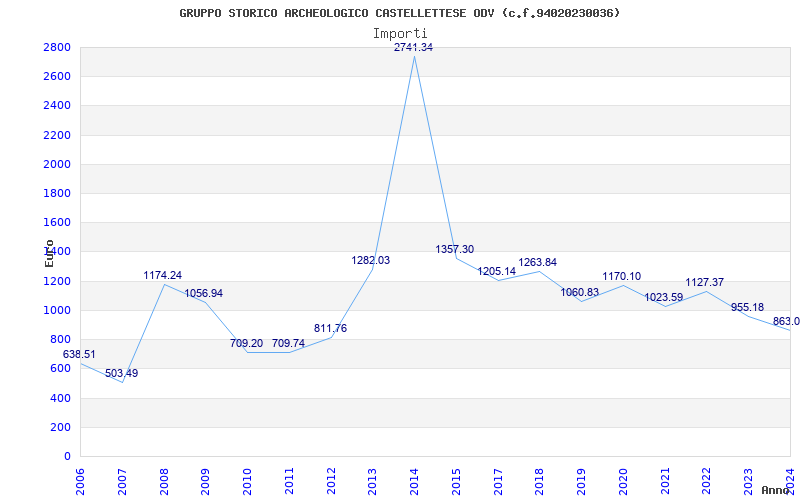This screenshot has height=500, width=800.
Task: Select the peak value label 2741.34
Action: (x=413, y=47)
